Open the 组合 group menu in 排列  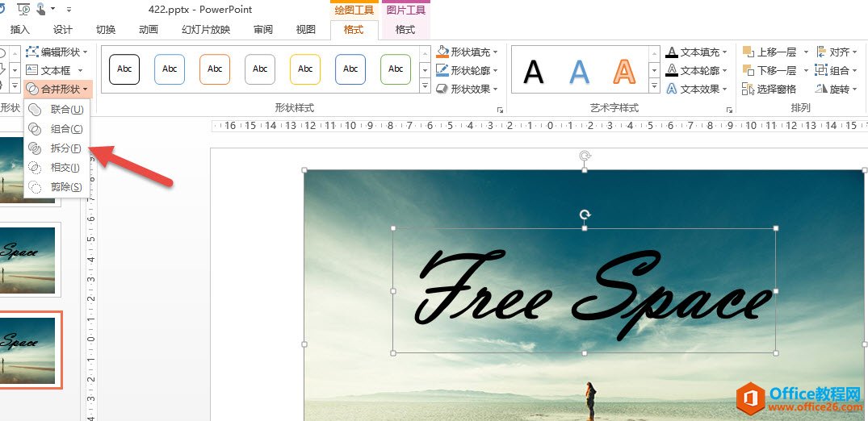[836, 70]
